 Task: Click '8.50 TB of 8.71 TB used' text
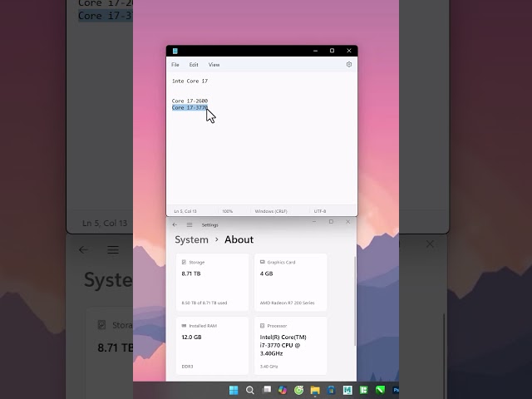(204, 303)
